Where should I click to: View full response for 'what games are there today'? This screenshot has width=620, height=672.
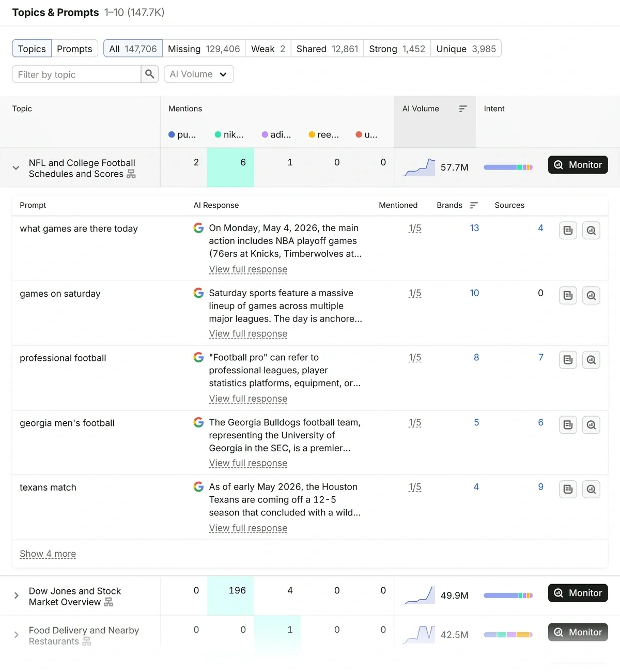click(x=248, y=269)
